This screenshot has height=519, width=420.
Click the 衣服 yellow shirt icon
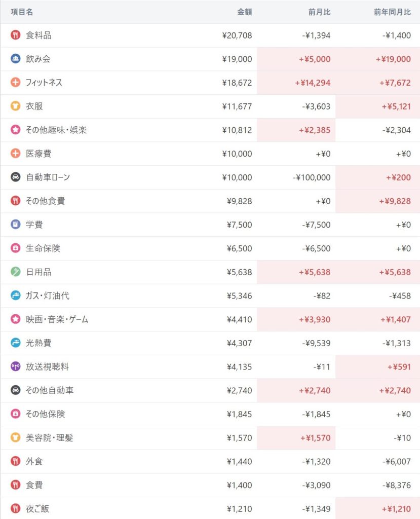point(16,106)
